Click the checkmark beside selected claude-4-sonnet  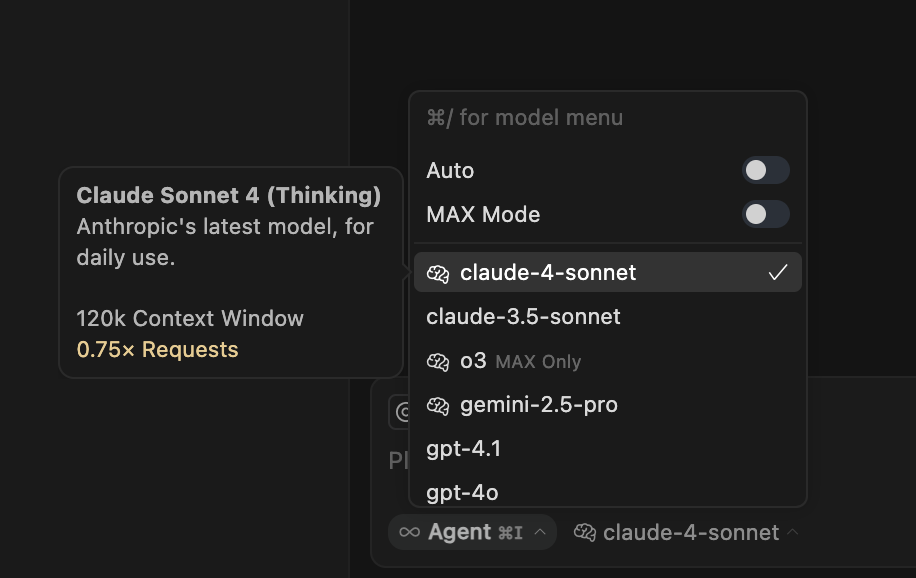(778, 272)
